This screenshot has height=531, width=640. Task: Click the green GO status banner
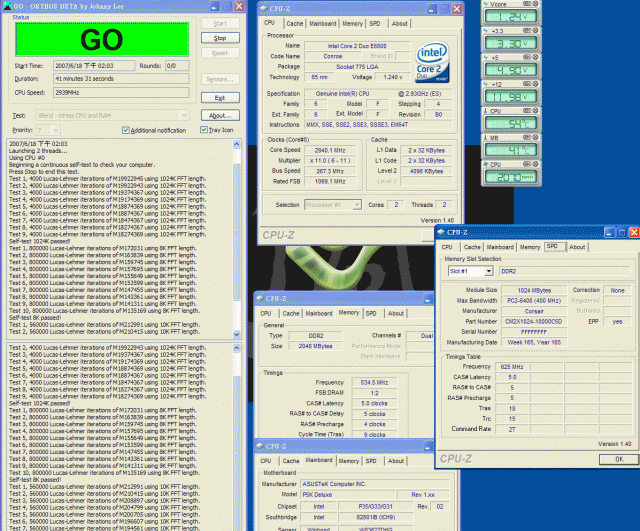(x=102, y=40)
